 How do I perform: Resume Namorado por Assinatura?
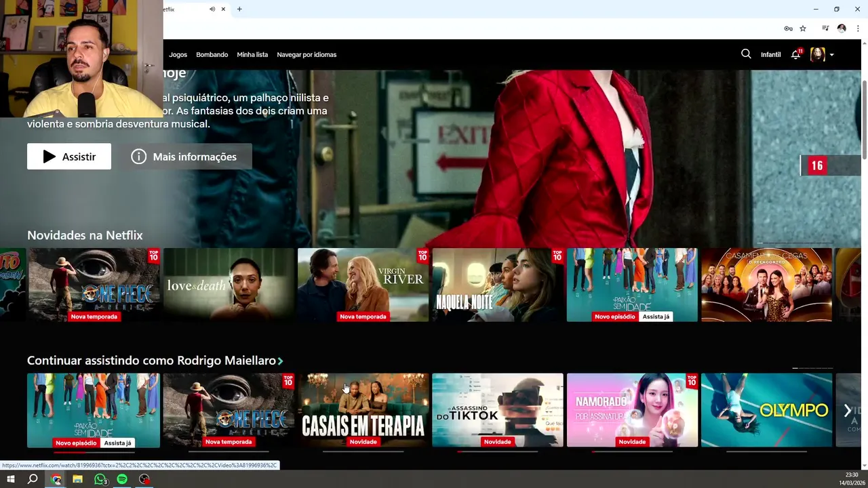click(632, 410)
